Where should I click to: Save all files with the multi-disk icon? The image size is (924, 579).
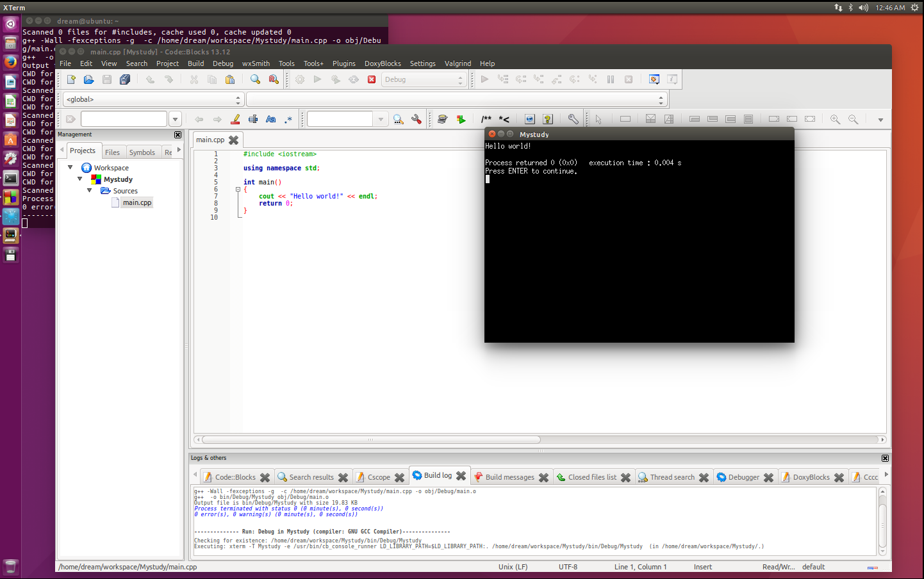pos(125,79)
